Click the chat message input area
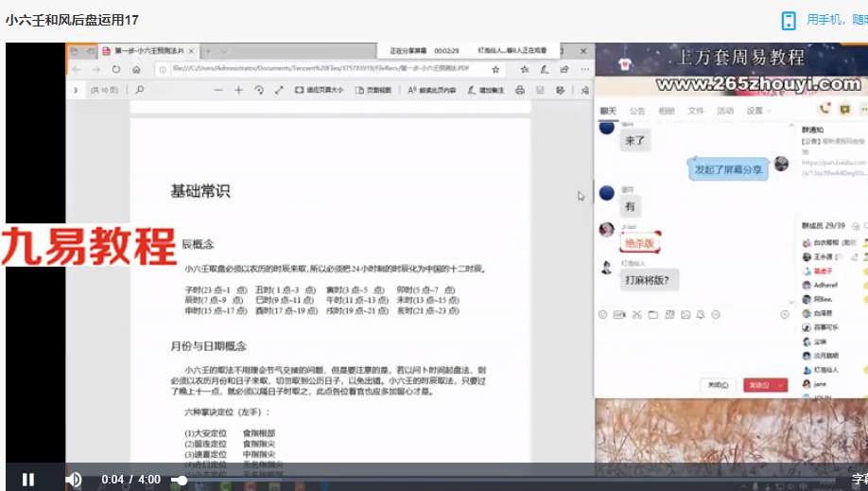 tap(695, 349)
